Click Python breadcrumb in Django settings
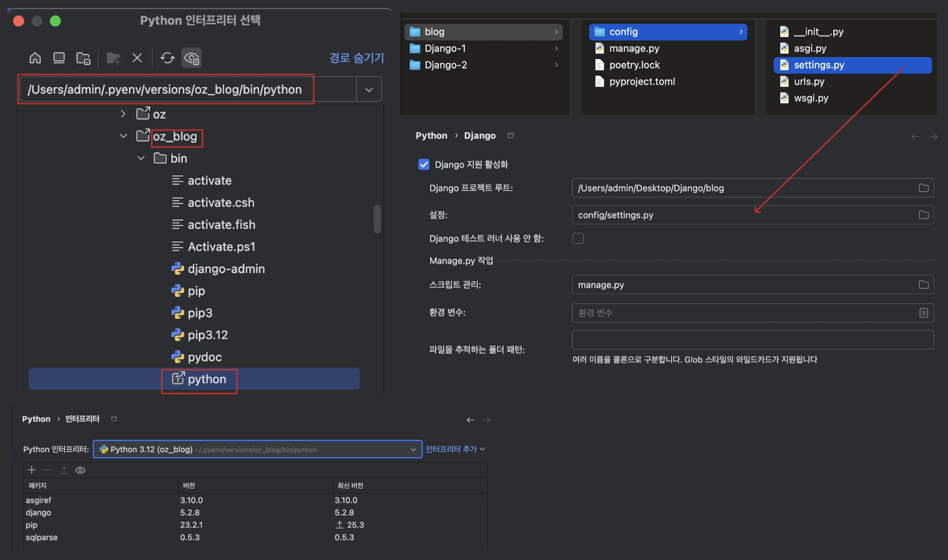The width and height of the screenshot is (948, 560). [x=431, y=136]
